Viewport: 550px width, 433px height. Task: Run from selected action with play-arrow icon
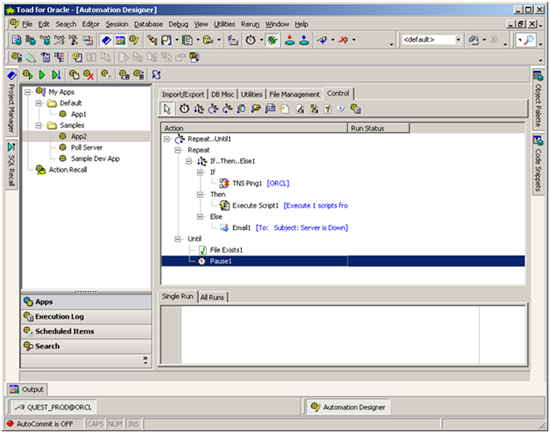[56, 75]
